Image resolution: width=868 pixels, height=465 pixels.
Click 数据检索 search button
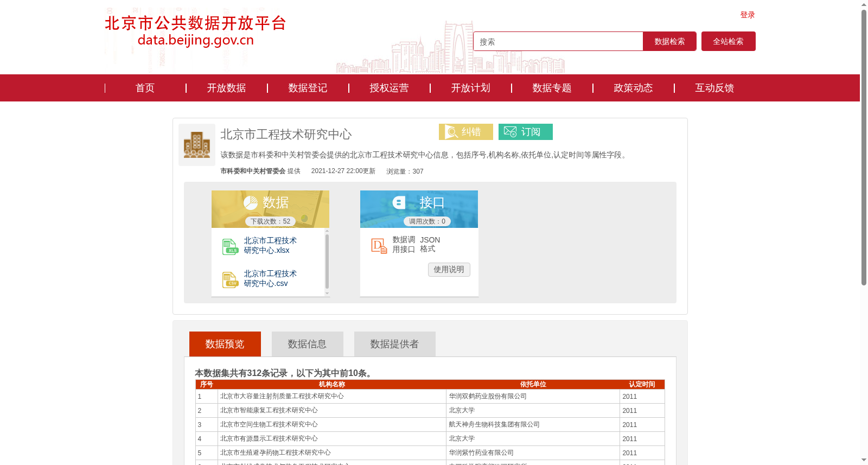point(669,41)
